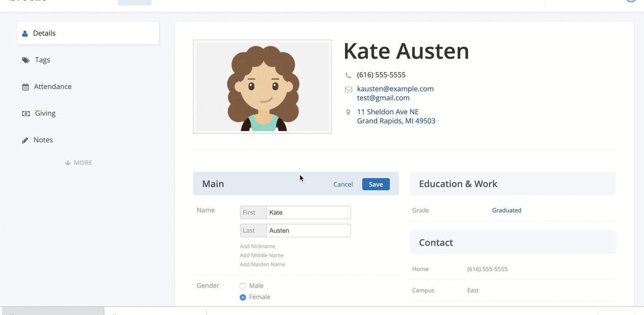Save the Main section changes
Screen dimensions: 644x315
(x=376, y=184)
